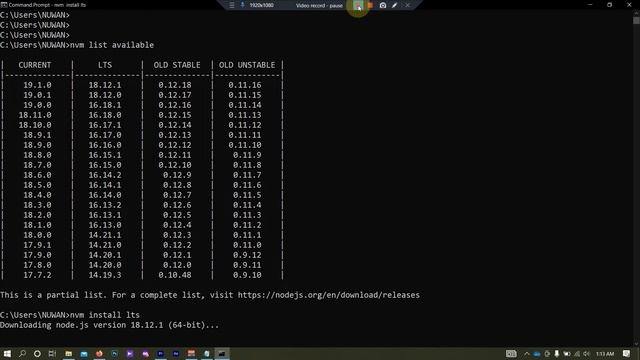Open the Mail app on the taskbar
The width and height of the screenshot is (640, 360).
coord(84,353)
